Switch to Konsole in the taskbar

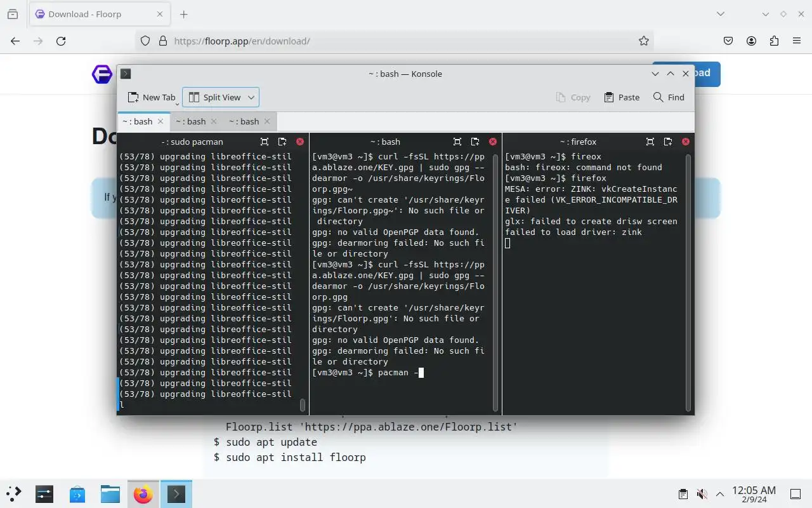coord(176,493)
